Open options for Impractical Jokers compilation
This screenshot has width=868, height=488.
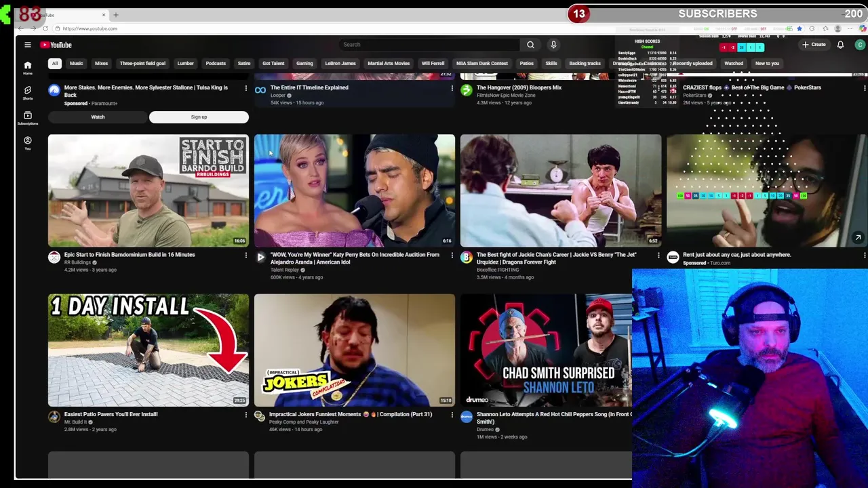coord(452,415)
